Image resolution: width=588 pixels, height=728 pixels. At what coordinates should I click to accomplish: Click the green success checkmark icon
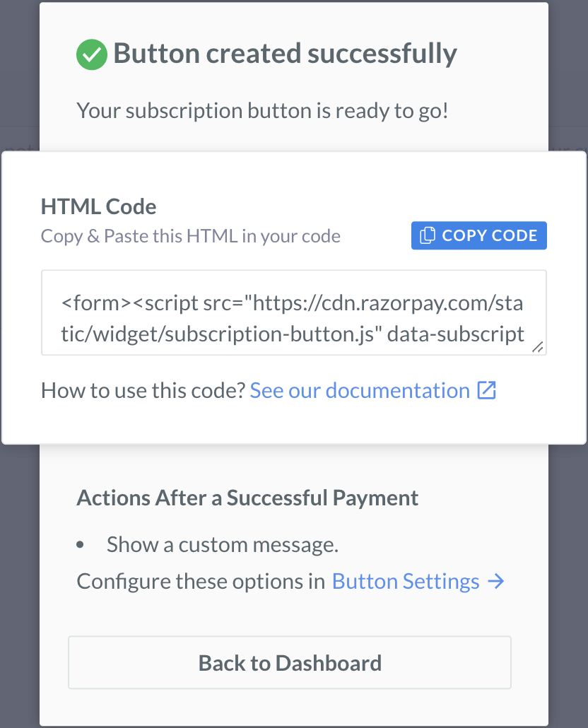[92, 54]
